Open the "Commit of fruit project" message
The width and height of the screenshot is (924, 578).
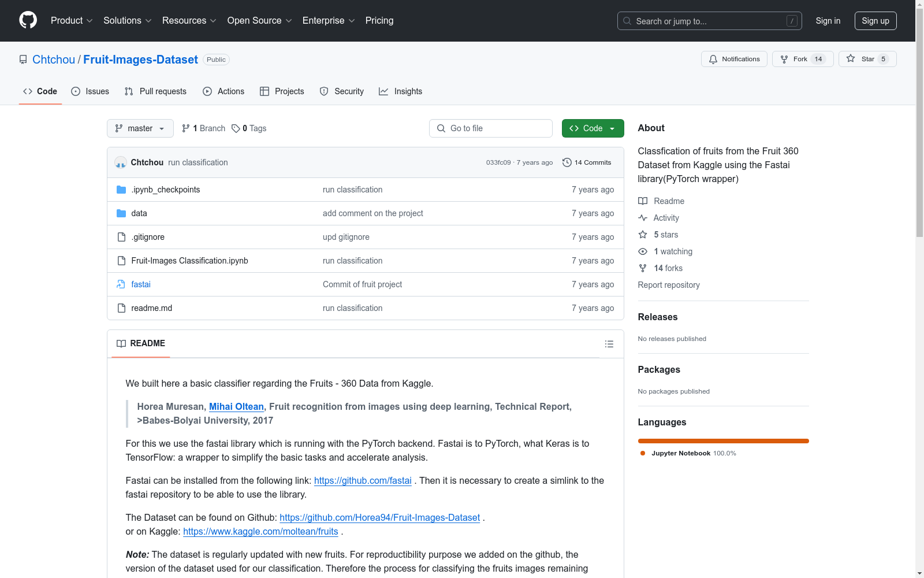(x=362, y=284)
